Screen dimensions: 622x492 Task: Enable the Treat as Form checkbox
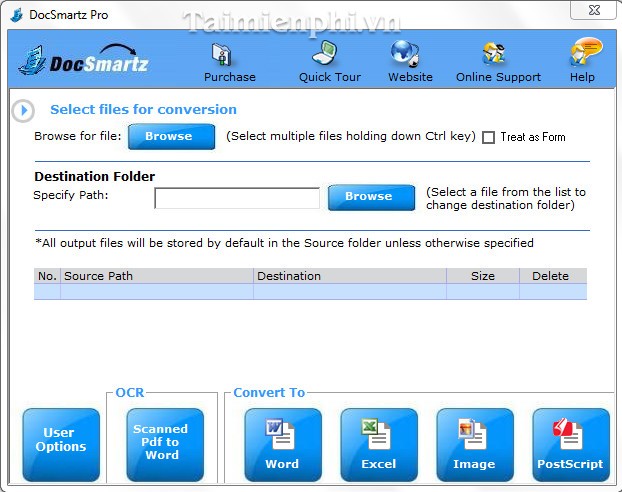coord(488,137)
